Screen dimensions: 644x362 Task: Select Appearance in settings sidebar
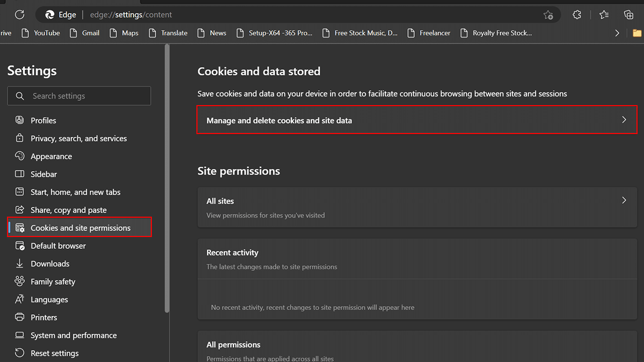(x=51, y=157)
